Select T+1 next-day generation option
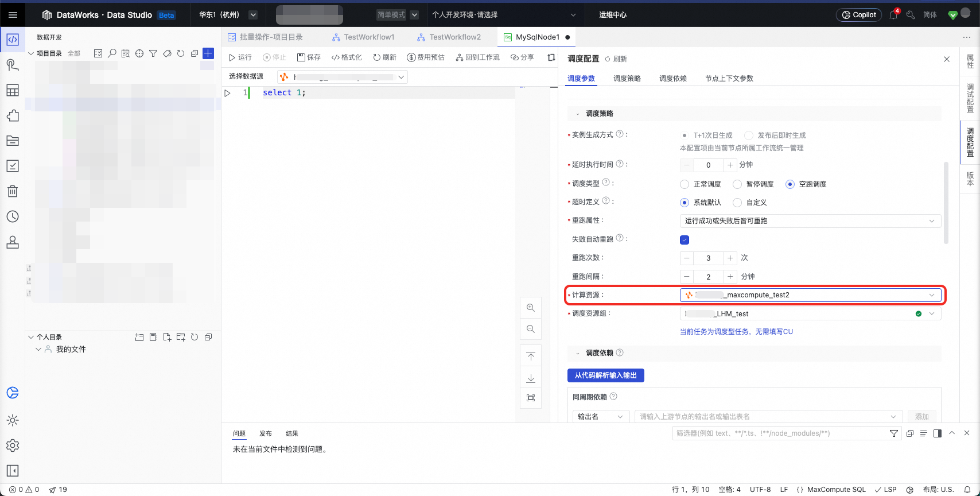 pyautogui.click(x=685, y=135)
